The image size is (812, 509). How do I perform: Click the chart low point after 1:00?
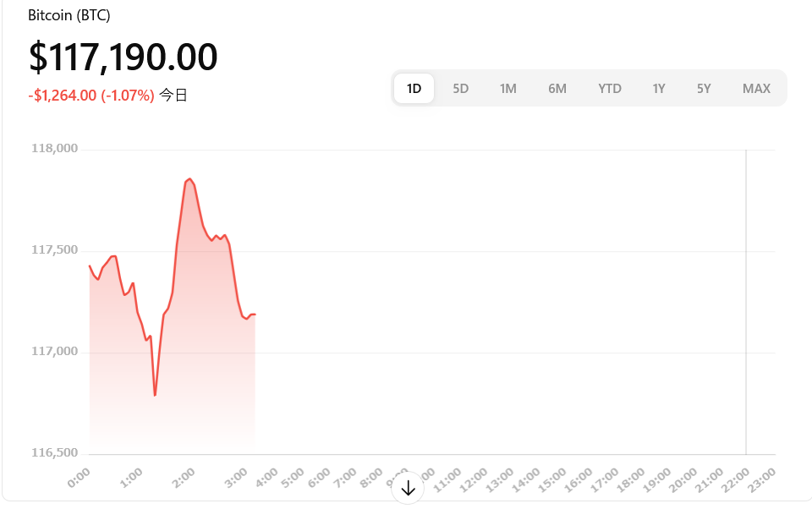[x=155, y=395]
